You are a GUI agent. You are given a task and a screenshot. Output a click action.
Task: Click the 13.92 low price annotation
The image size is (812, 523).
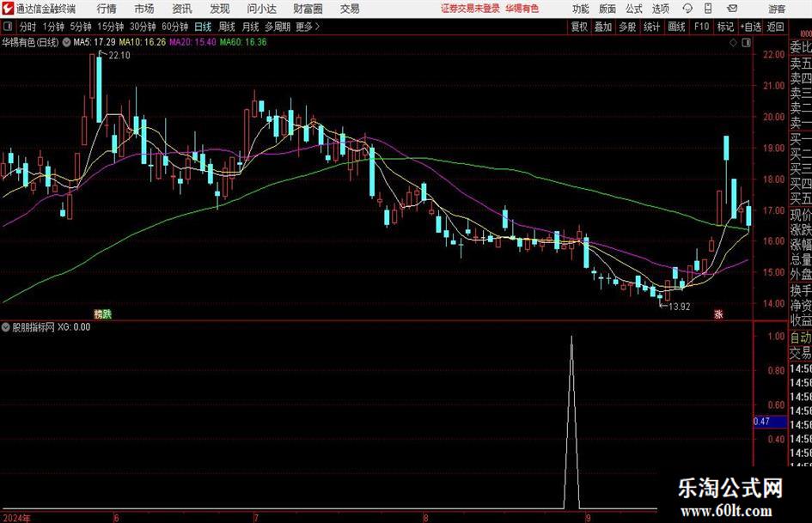pyautogui.click(x=679, y=307)
